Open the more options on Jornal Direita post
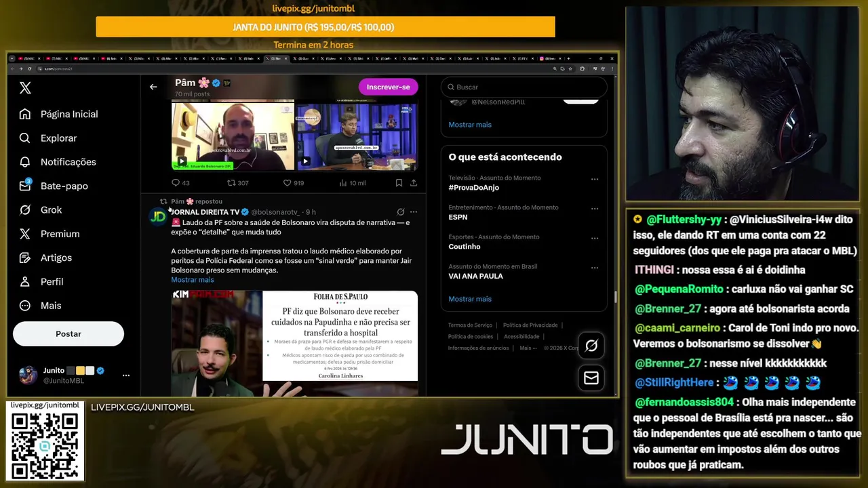This screenshot has width=868, height=488. 414,212
